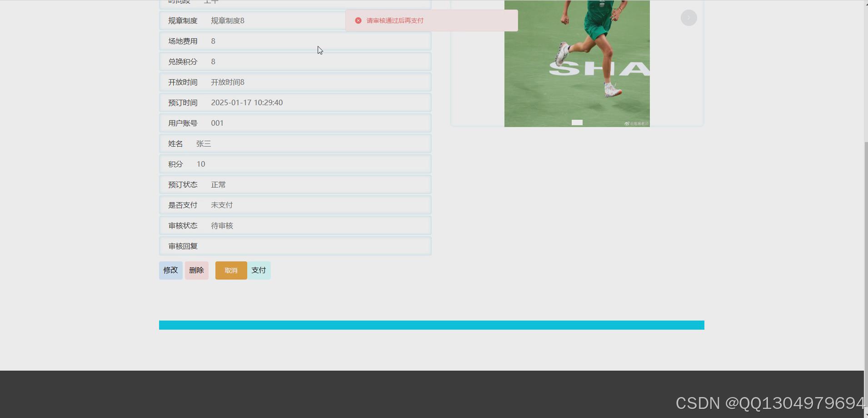Select the alert text 请审核通过后再支付
This screenshot has height=418, width=868.
[395, 20]
